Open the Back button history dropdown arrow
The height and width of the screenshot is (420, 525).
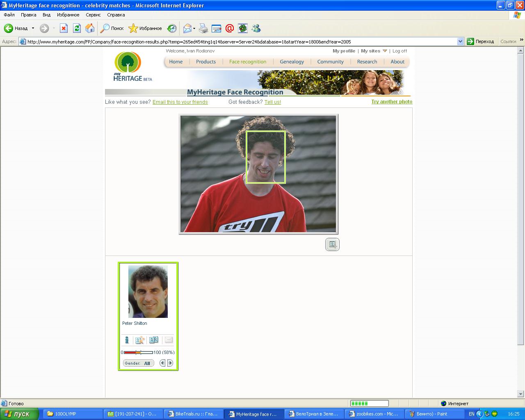click(33, 28)
